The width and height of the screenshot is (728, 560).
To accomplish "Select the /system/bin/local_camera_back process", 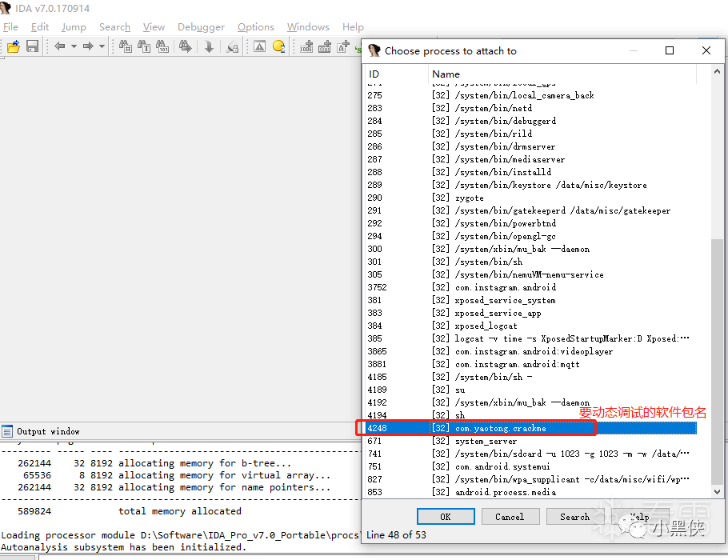I will 531,95.
